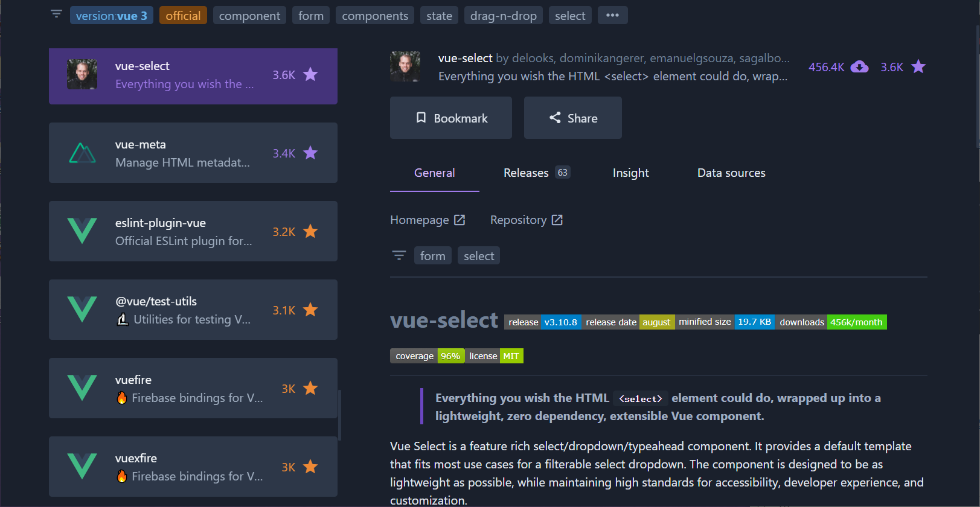
Task: Click Vue logo on vuefire card
Action: [x=82, y=388]
